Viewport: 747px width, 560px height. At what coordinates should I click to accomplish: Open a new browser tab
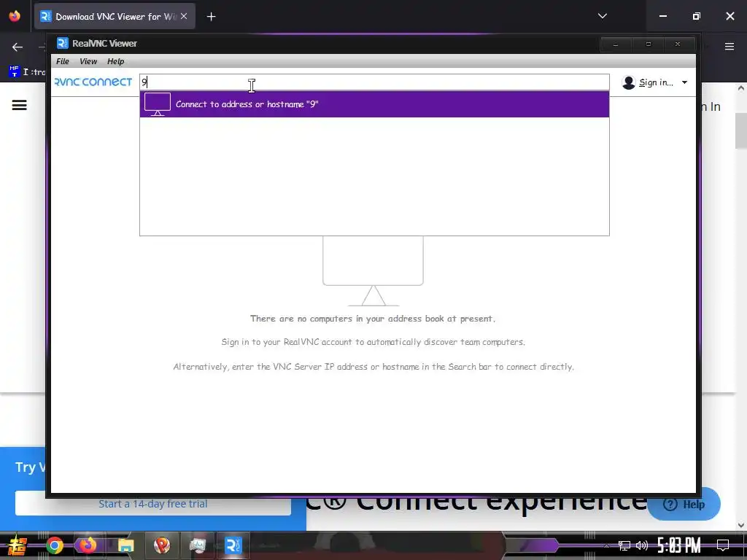211,17
